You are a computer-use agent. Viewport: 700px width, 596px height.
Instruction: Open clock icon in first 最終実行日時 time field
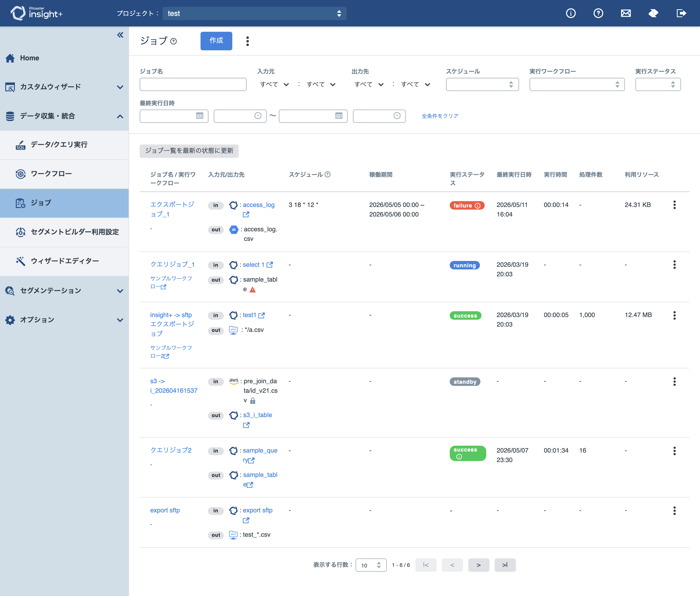pyautogui.click(x=258, y=116)
